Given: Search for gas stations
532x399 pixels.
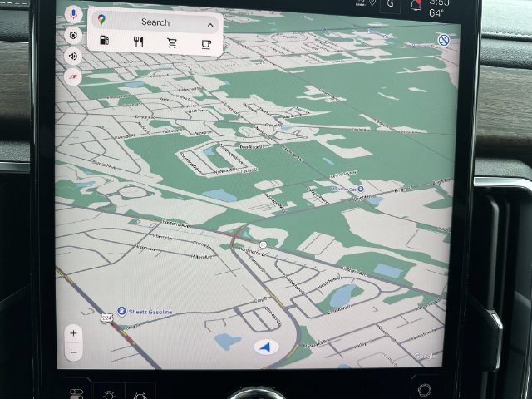Looking at the screenshot, I should (104, 40).
